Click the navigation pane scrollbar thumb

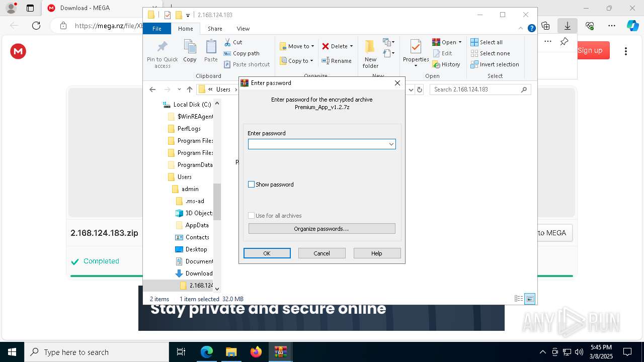coord(217,202)
